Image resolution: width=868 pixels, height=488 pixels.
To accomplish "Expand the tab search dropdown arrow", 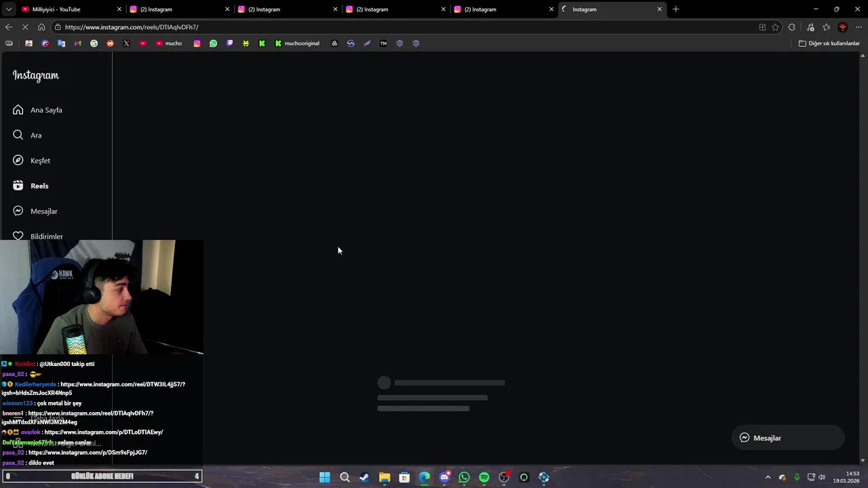I will click(x=9, y=9).
